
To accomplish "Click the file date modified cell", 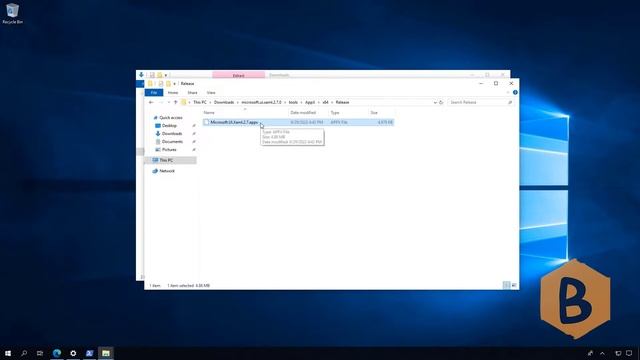I will pos(307,122).
